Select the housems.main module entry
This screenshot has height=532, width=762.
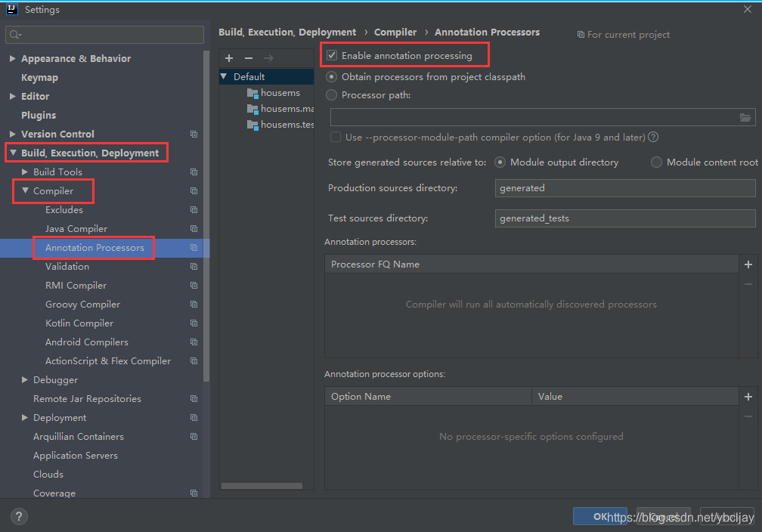(x=280, y=109)
